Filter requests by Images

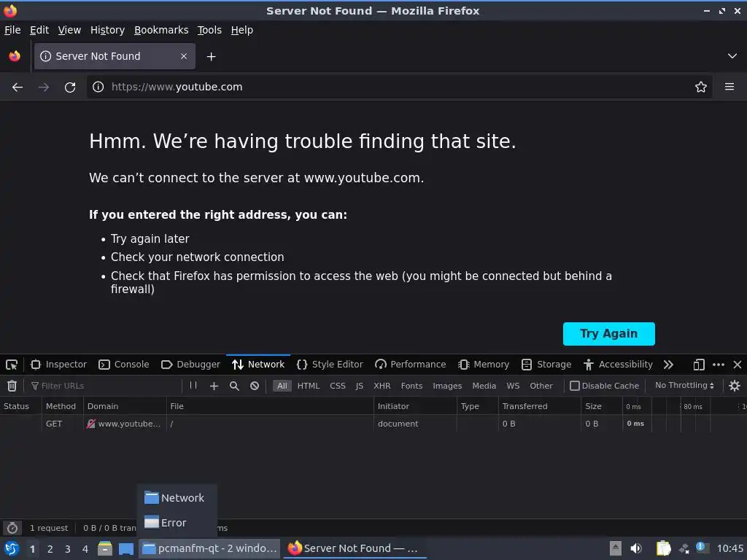pyautogui.click(x=447, y=386)
